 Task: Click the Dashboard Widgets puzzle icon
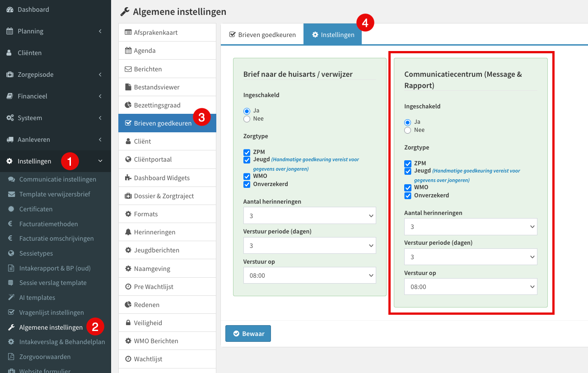pyautogui.click(x=128, y=178)
